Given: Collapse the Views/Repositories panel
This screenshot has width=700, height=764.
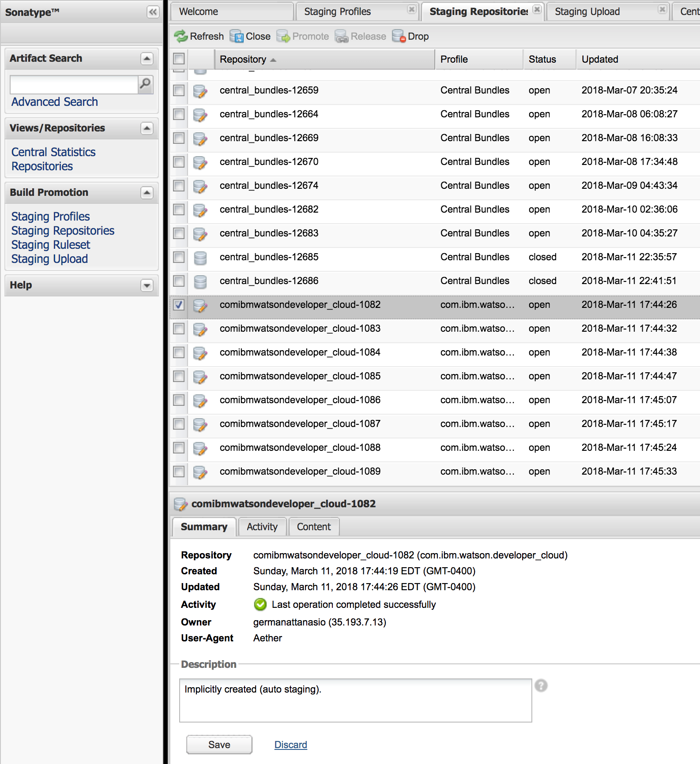Looking at the screenshot, I should [147, 128].
